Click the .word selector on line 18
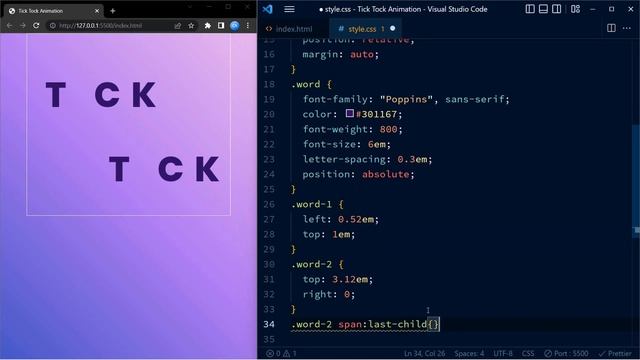This screenshot has width=640, height=360. pyautogui.click(x=306, y=84)
